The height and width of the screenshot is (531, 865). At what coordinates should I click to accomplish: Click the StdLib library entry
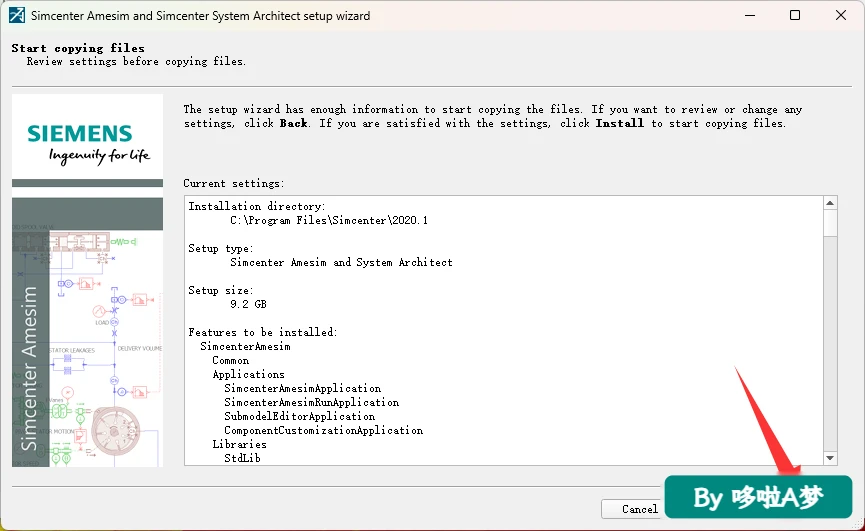pyautogui.click(x=242, y=458)
